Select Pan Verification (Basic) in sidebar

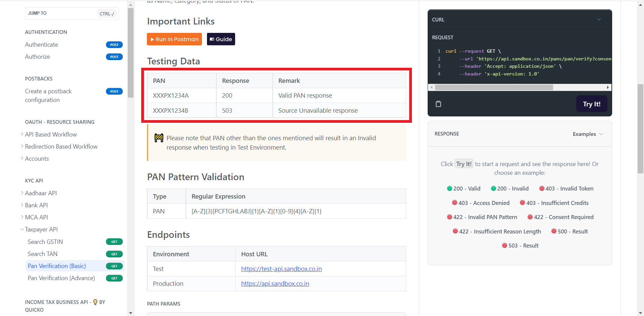point(57,266)
